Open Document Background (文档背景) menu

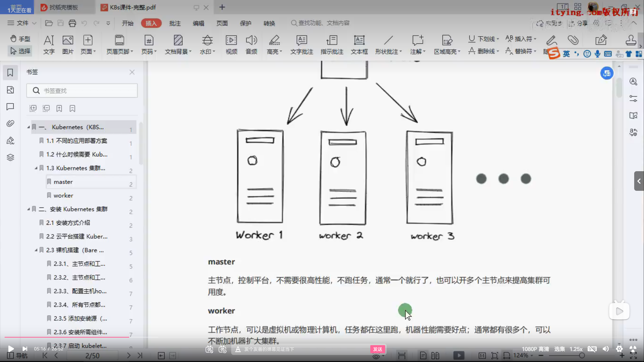pyautogui.click(x=178, y=45)
